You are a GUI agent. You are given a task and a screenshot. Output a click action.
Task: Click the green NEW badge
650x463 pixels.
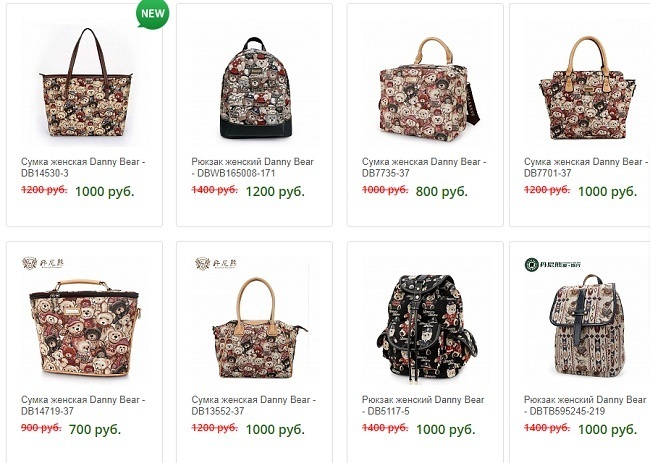point(151,14)
